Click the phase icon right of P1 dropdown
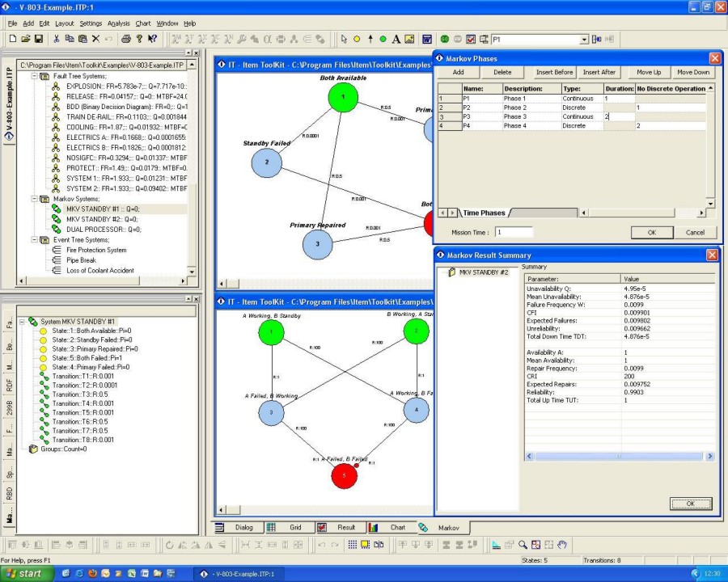 [x=597, y=40]
